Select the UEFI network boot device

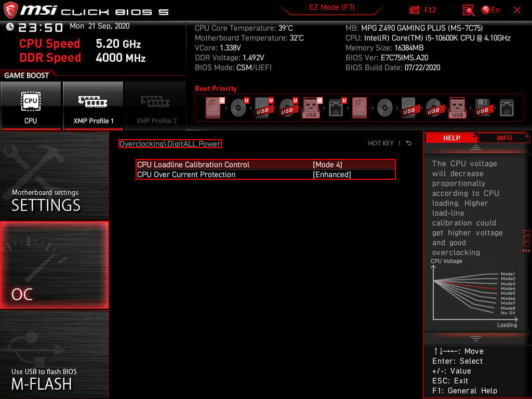click(337, 108)
